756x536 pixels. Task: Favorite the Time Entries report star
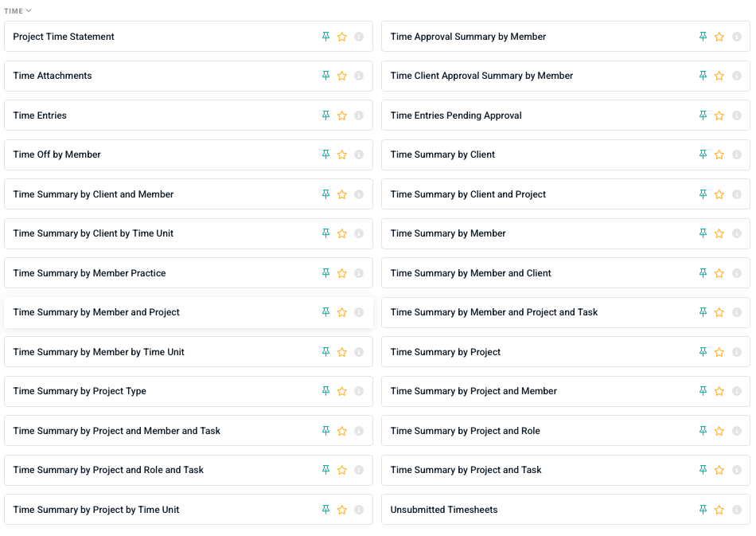[342, 115]
